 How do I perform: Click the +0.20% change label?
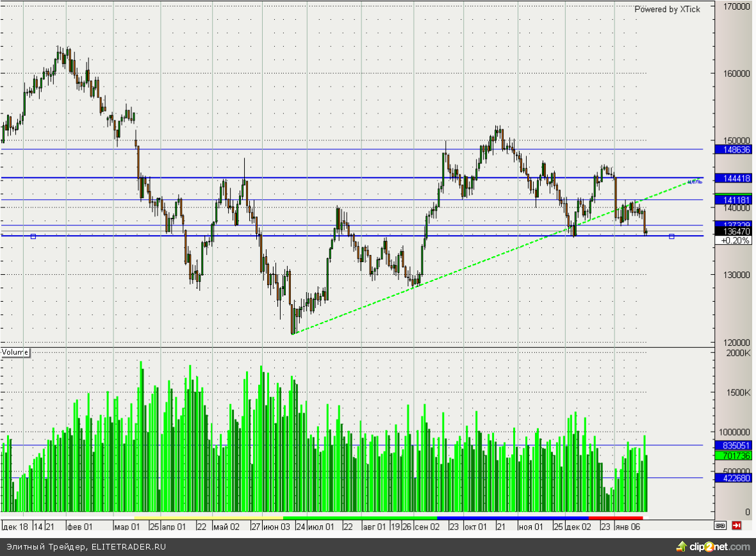pos(735,240)
